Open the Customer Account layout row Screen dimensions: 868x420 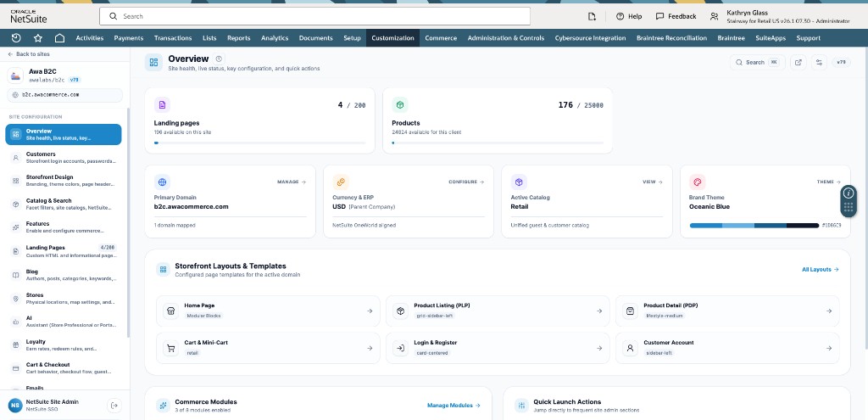(727, 348)
